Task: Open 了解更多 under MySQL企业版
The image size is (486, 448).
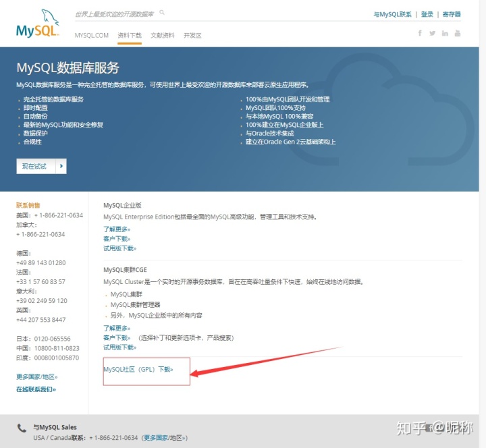Action: 117,229
